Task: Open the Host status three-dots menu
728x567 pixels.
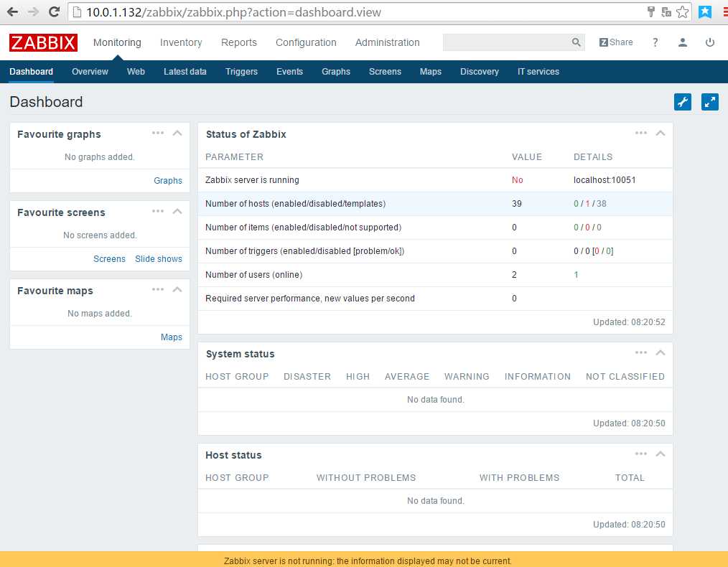Action: [641, 454]
